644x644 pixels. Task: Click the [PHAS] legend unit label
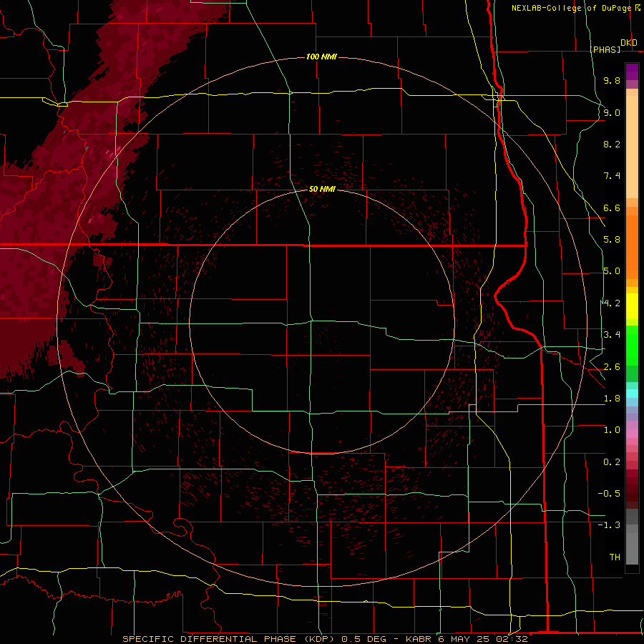pyautogui.click(x=605, y=49)
